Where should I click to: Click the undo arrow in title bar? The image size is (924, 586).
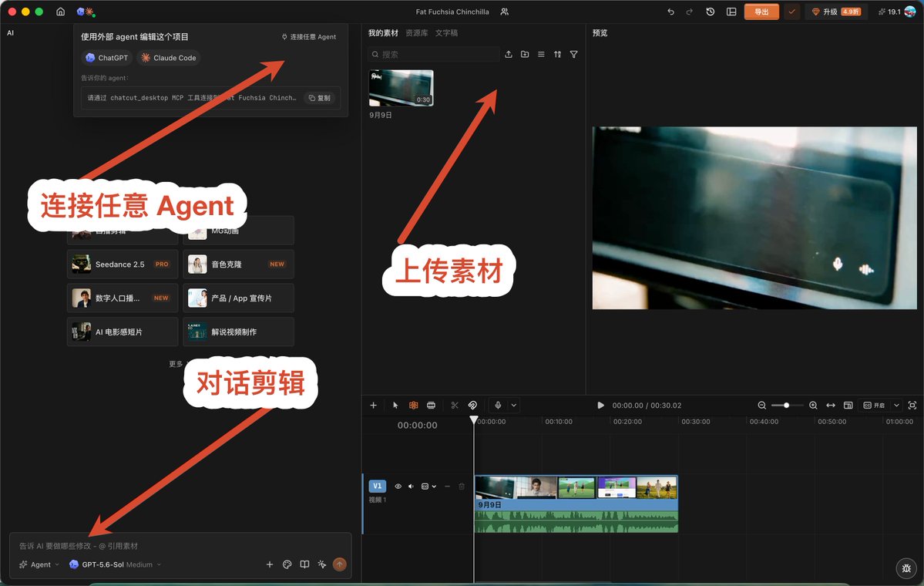pos(670,12)
